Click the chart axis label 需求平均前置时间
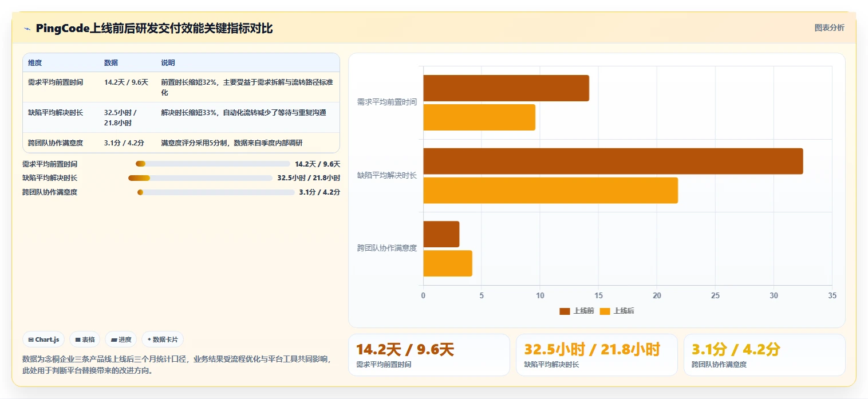Viewport: 868px width, 399px height. (x=387, y=102)
